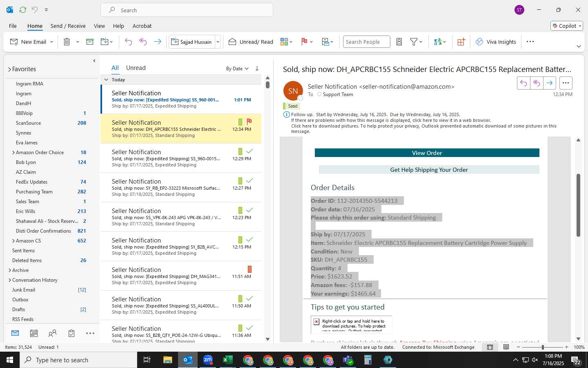Viewport: 588px width, 368px height.
Task: Open the New Email dropdown arrow
Action: click(x=51, y=42)
